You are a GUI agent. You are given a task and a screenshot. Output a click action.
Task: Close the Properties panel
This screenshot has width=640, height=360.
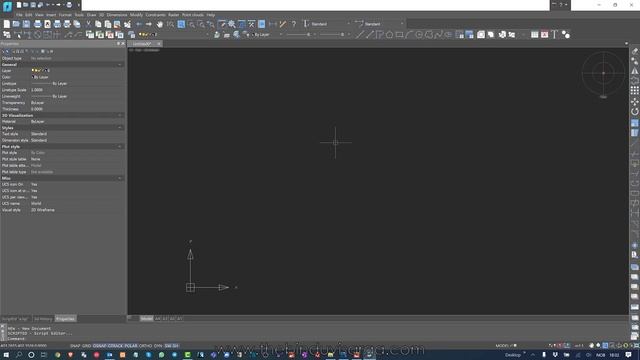(x=123, y=44)
